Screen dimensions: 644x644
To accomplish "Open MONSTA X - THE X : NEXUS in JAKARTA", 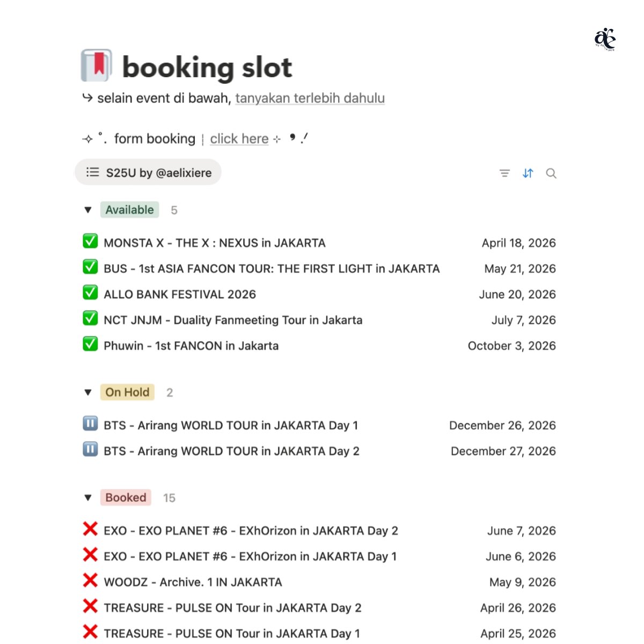I will point(215,243).
